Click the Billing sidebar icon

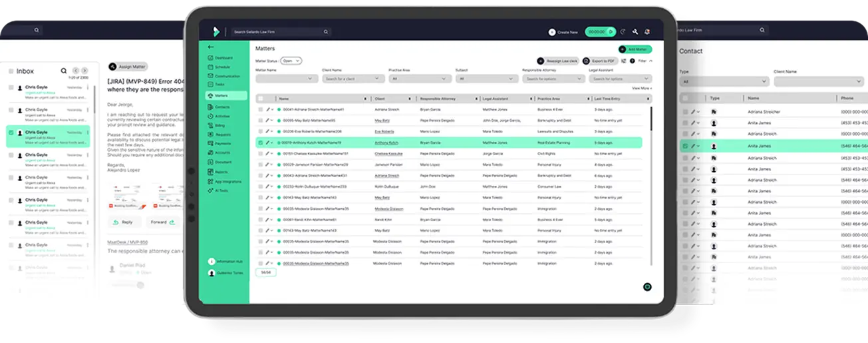click(x=210, y=125)
